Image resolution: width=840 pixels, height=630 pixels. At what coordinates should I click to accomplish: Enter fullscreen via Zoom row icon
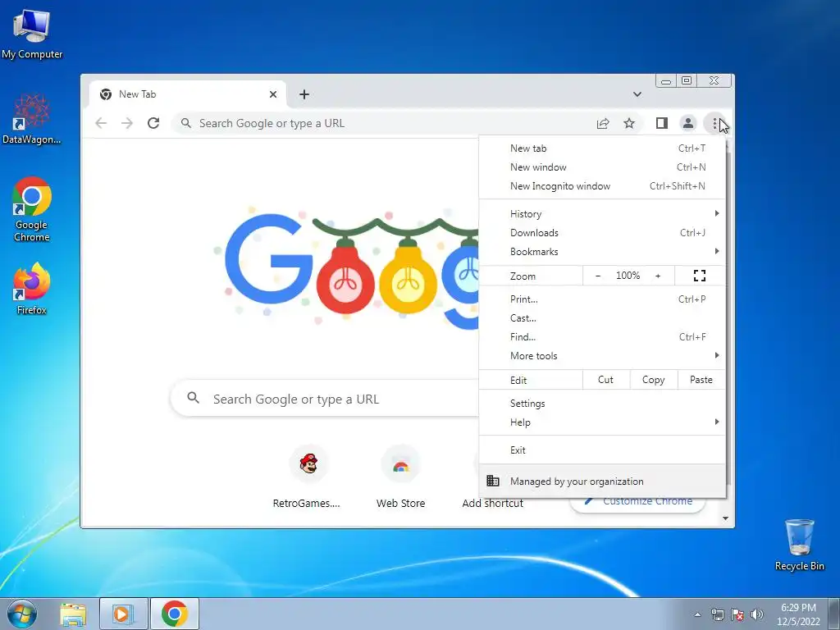pyautogui.click(x=700, y=276)
